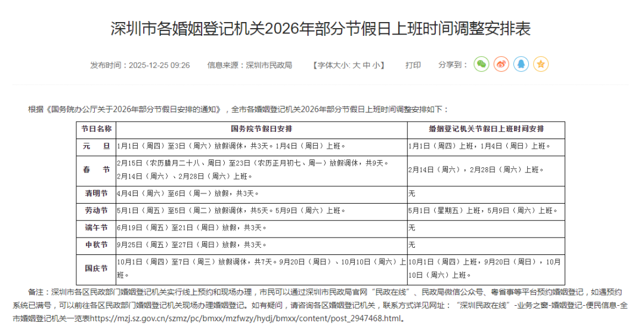This screenshot has width=644, height=335.
Task: Click the 10月1日至7日放假调休 cell
Action: pos(262,269)
